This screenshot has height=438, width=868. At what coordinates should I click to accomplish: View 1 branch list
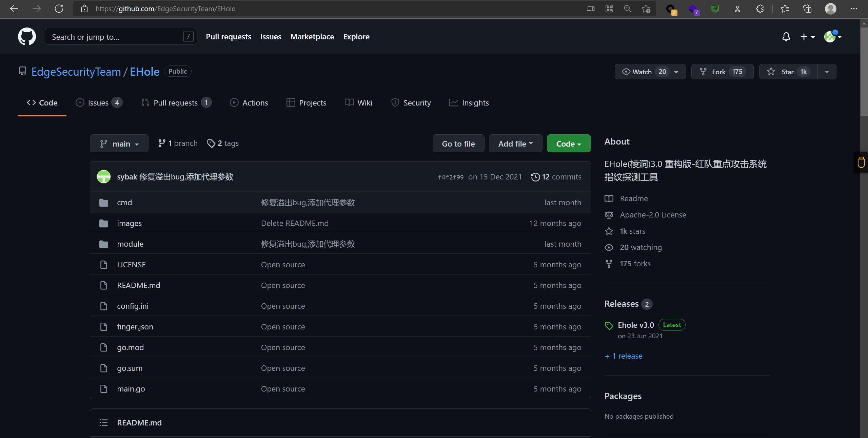coord(178,143)
